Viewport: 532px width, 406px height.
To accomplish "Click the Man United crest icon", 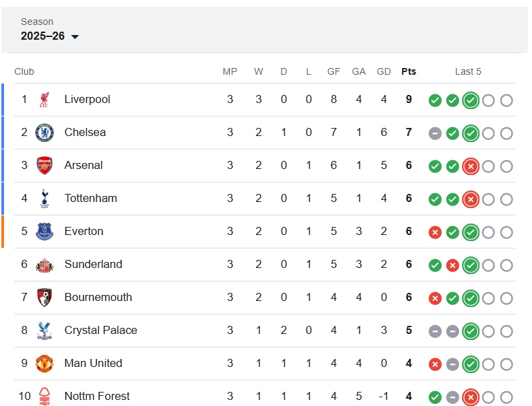I will pyautogui.click(x=44, y=364).
